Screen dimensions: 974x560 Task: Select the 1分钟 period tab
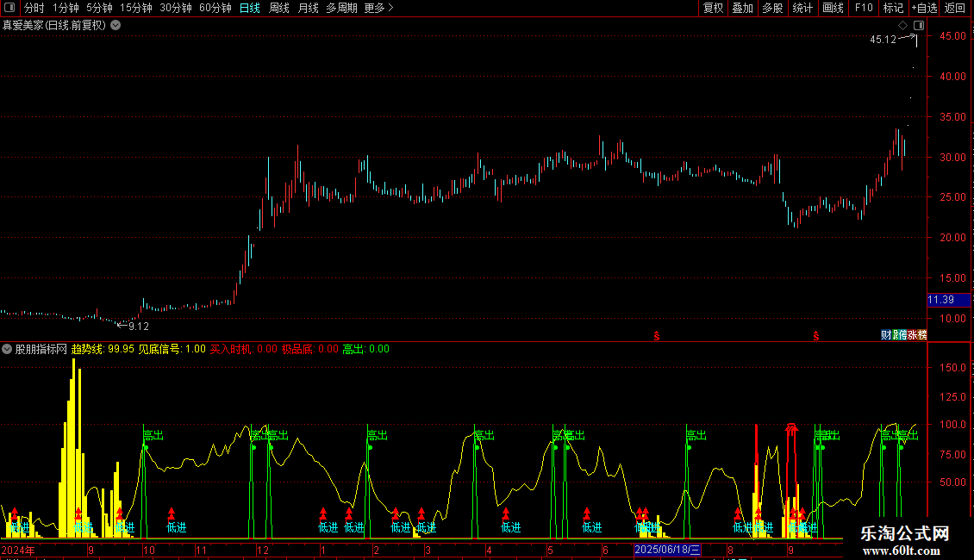click(66, 8)
